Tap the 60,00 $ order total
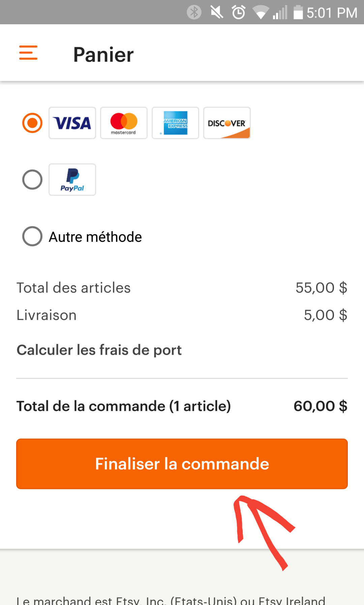Screen dimensions: 364x605 click(320, 406)
